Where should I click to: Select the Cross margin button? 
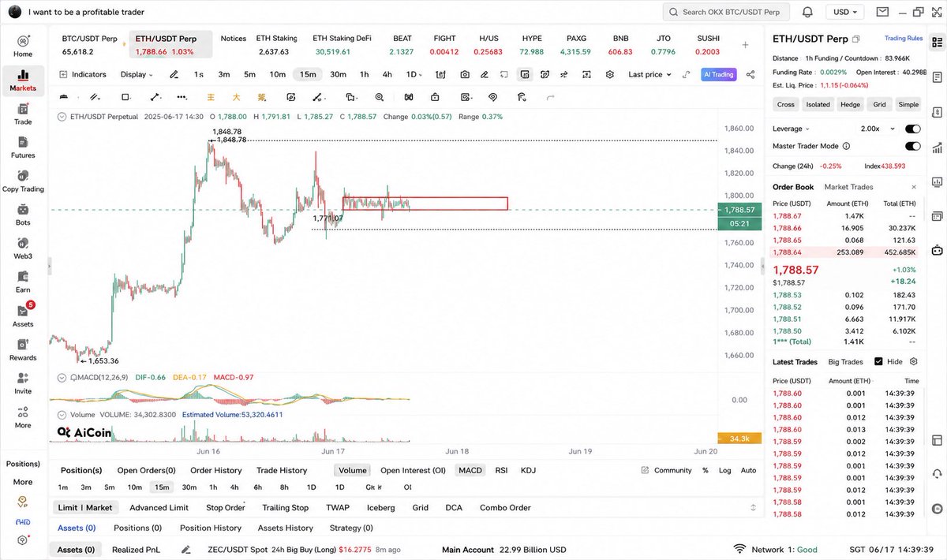[786, 104]
